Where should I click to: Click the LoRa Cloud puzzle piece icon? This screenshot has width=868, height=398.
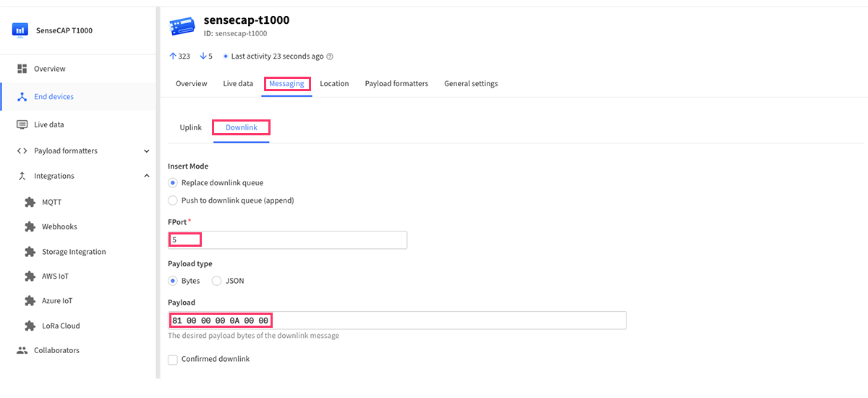tap(30, 326)
